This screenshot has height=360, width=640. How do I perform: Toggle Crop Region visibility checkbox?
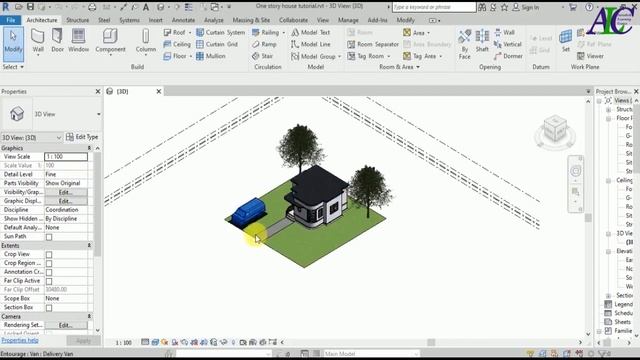point(49,263)
